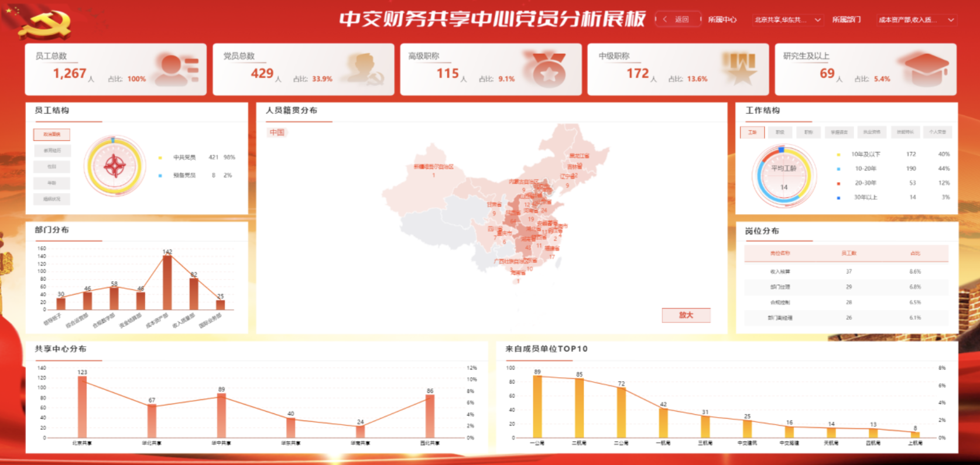Click the 收入质量部 bar showing 82
Viewport: 980px width, 465px height.
[194, 294]
